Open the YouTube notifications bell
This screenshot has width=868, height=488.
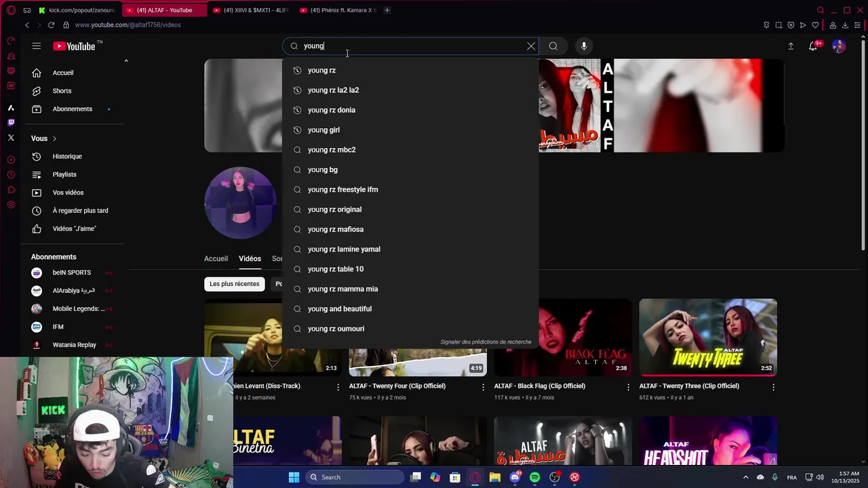click(x=813, y=46)
